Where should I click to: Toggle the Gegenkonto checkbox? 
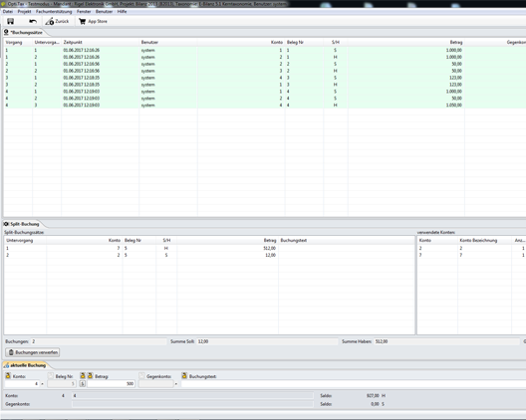(141, 376)
